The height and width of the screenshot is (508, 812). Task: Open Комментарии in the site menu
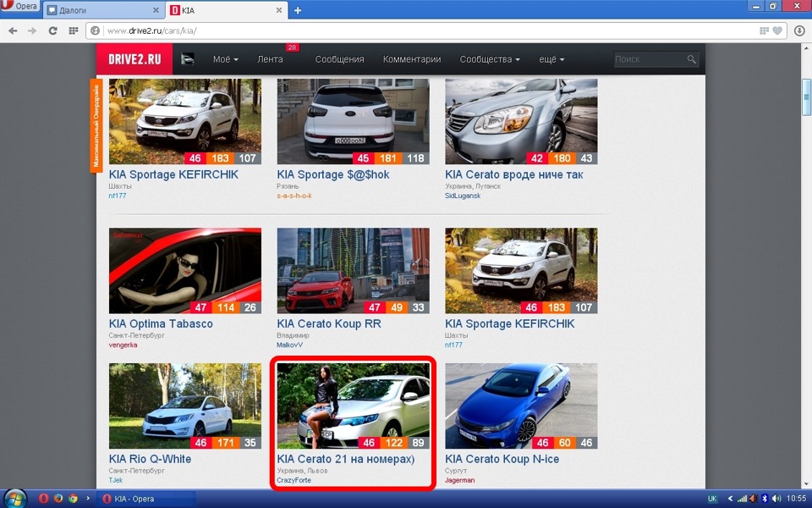412,59
